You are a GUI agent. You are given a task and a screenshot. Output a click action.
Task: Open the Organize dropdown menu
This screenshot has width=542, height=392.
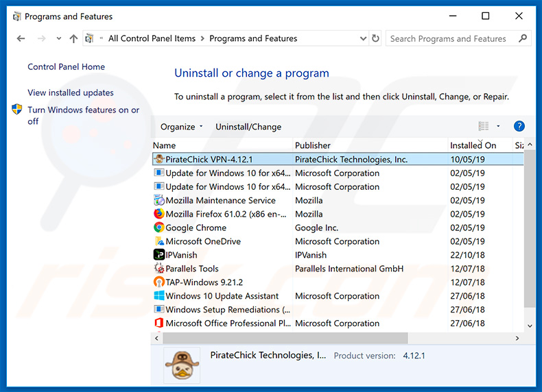[x=182, y=127]
